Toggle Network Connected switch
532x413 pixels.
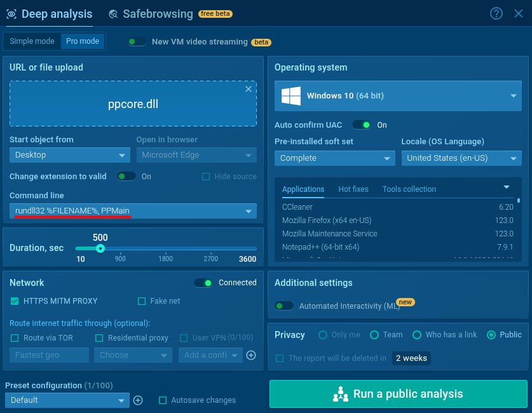pos(203,283)
